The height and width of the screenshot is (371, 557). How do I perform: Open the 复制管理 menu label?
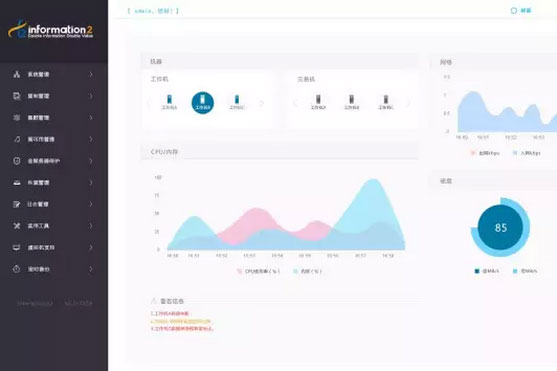click(38, 96)
